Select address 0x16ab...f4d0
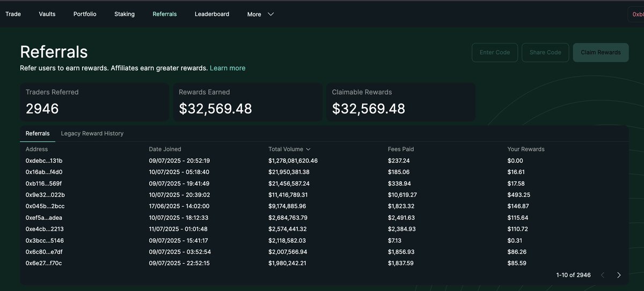Screen dimensions: 644x291 click(44, 172)
